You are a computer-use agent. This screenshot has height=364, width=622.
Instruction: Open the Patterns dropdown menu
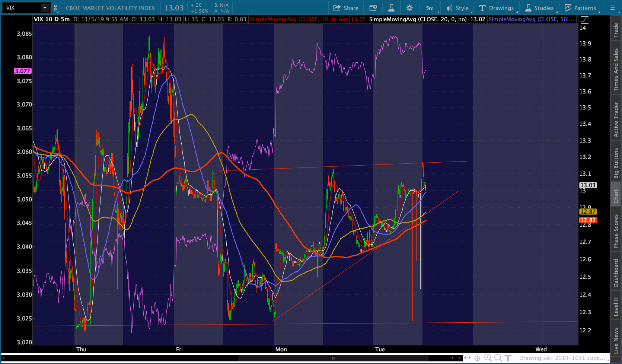click(x=581, y=8)
